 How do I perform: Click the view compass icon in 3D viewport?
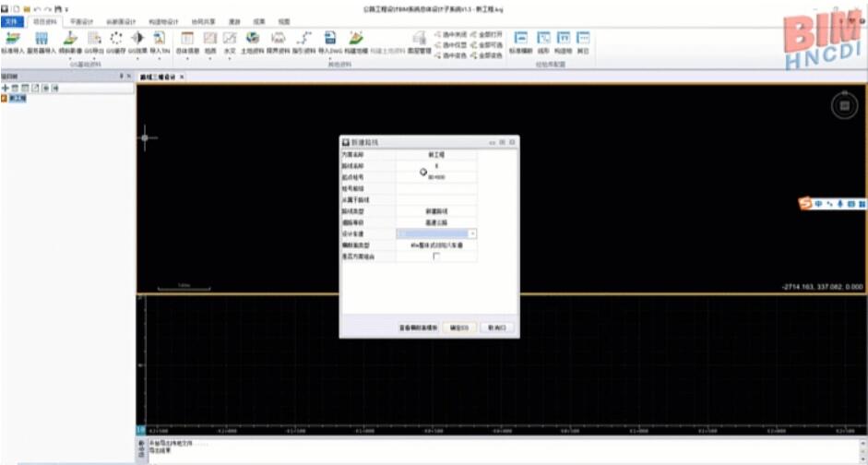coord(841,106)
